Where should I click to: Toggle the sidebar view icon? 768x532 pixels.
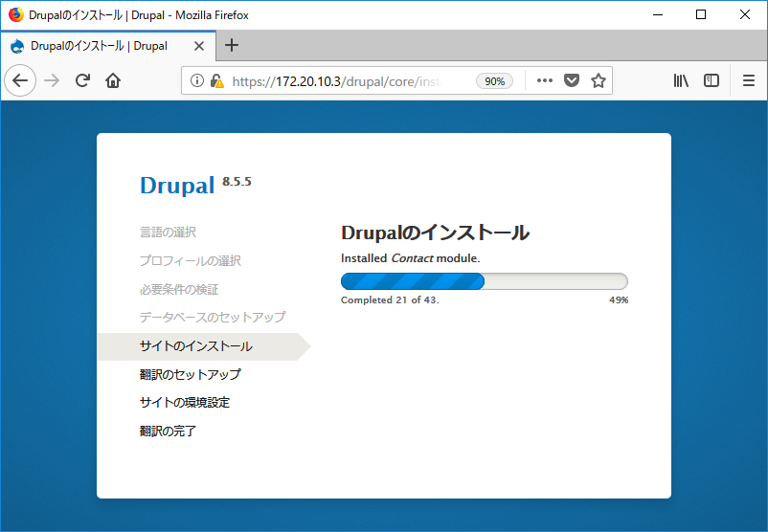tap(712, 80)
